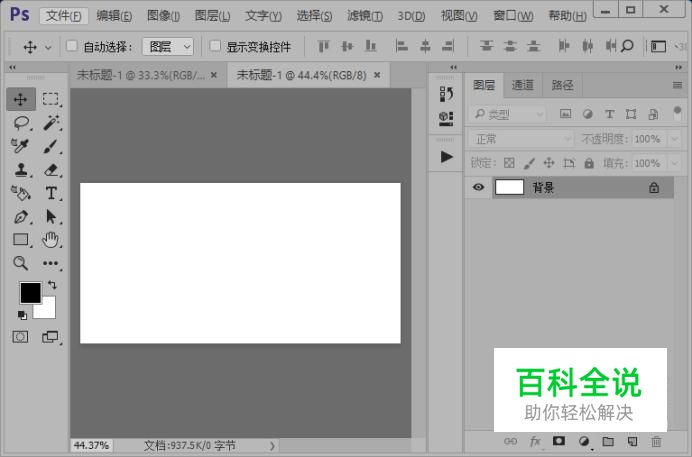
Task: Select the Clone Stamp tool
Action: [x=21, y=169]
